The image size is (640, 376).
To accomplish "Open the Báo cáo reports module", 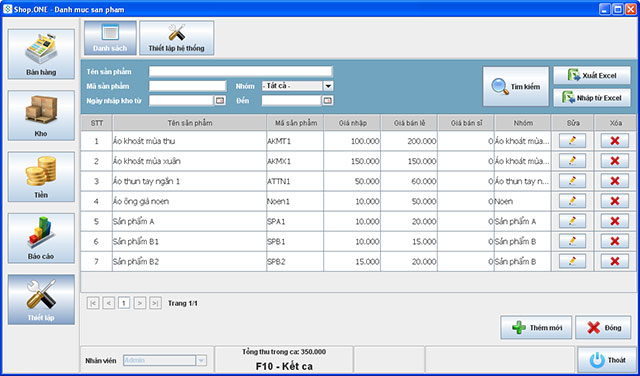I will 41,238.
